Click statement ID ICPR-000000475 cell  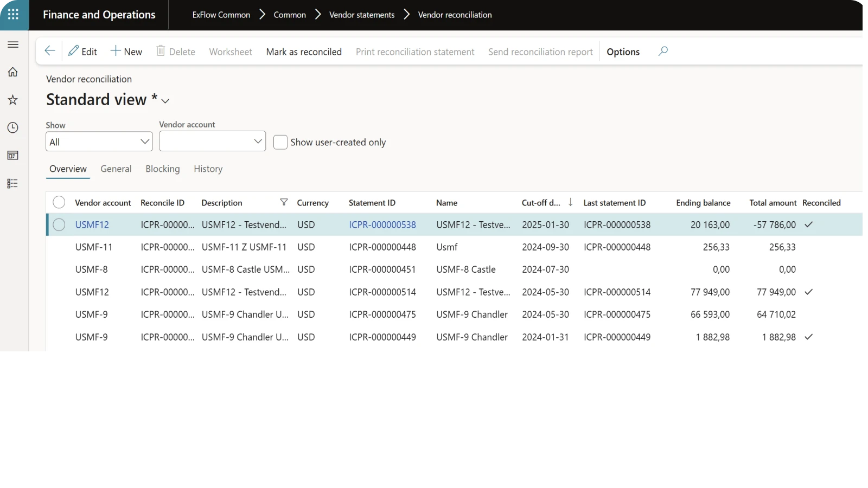pos(382,314)
